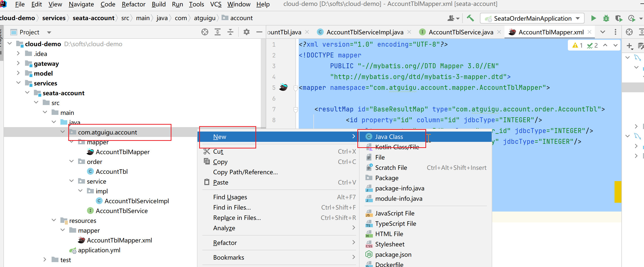Hide the Project tool window
644x267 pixels.
click(x=259, y=32)
